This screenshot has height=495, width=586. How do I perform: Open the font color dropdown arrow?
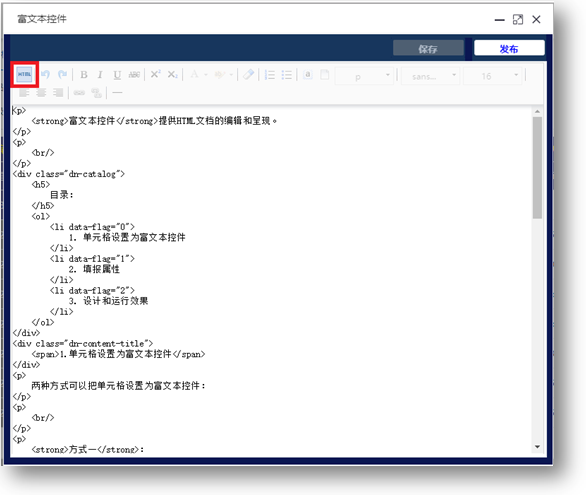(206, 75)
